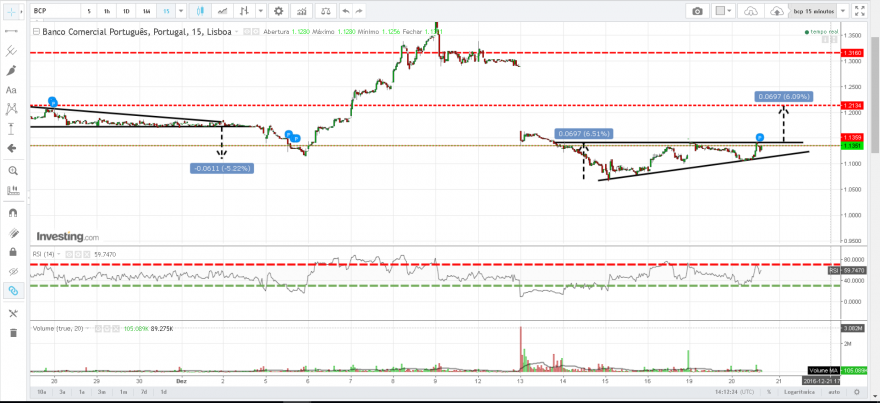Set time range to 10a

pos(40,391)
